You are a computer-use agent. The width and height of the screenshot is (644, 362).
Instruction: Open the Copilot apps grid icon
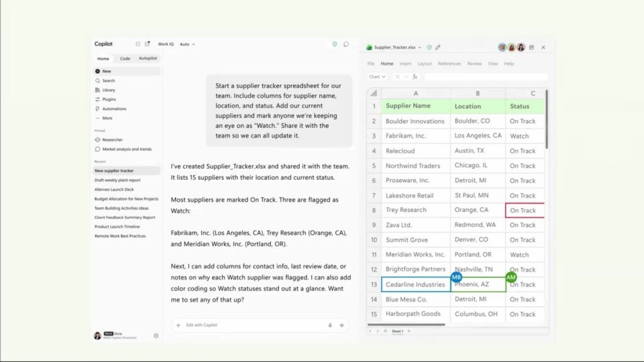pos(138,44)
